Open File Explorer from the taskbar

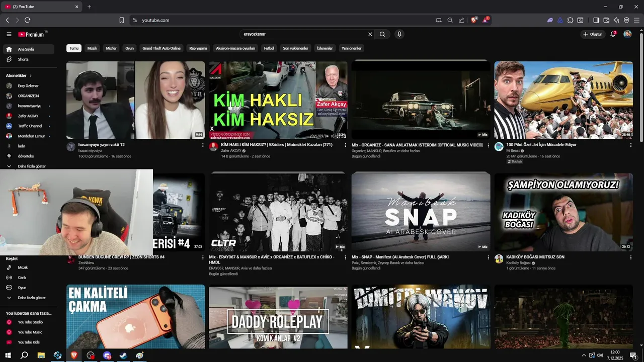click(x=41, y=355)
